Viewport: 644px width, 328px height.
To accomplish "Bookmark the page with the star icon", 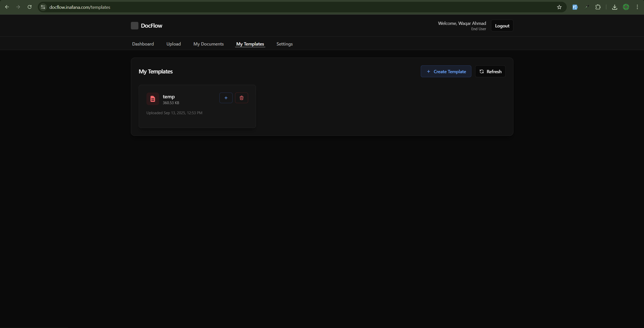I will pos(559,7).
